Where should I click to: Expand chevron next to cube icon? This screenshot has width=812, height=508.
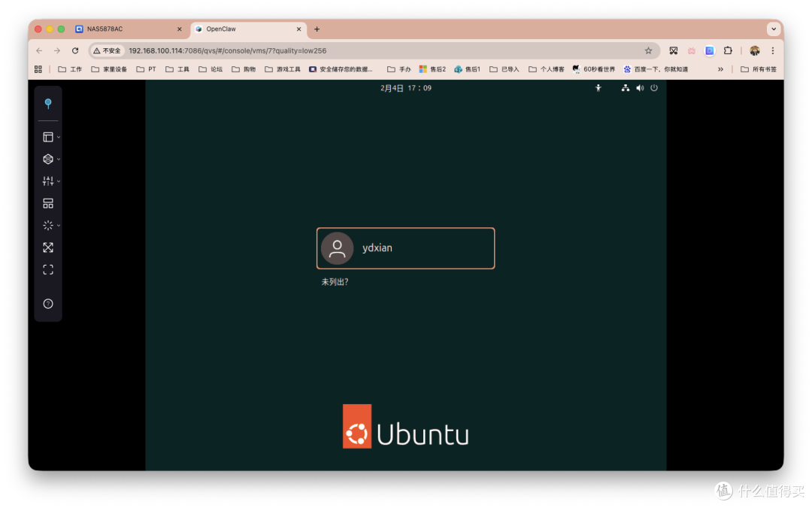(x=59, y=159)
